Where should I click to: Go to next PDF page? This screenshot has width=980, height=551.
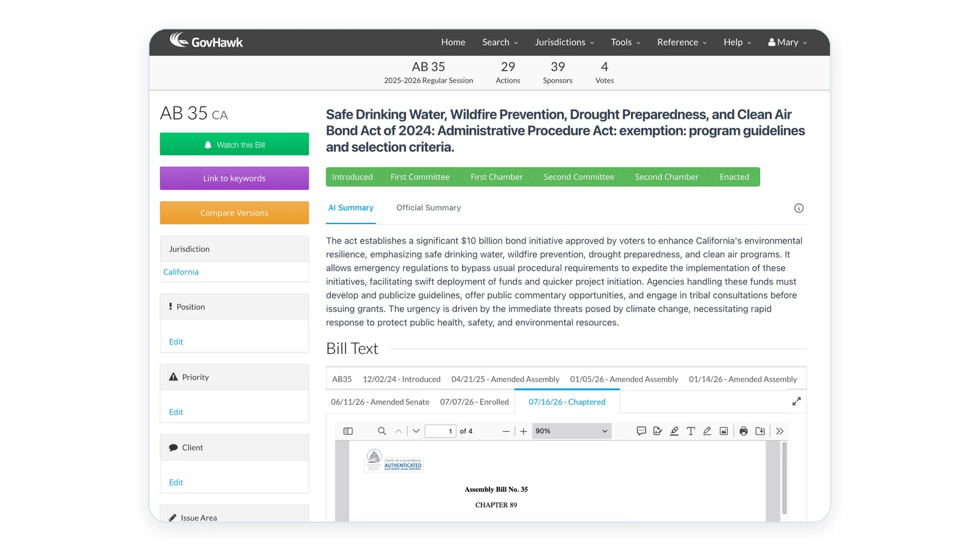pos(416,431)
